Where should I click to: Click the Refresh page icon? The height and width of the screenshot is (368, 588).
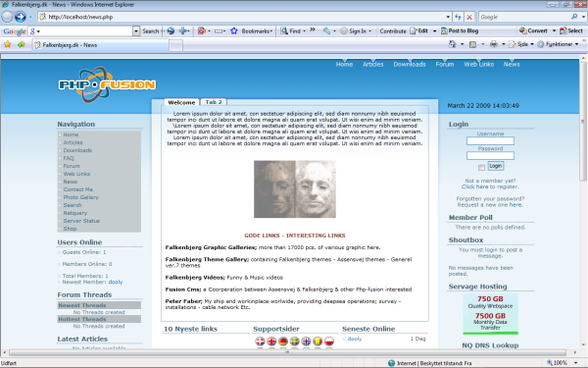pyautogui.click(x=458, y=17)
